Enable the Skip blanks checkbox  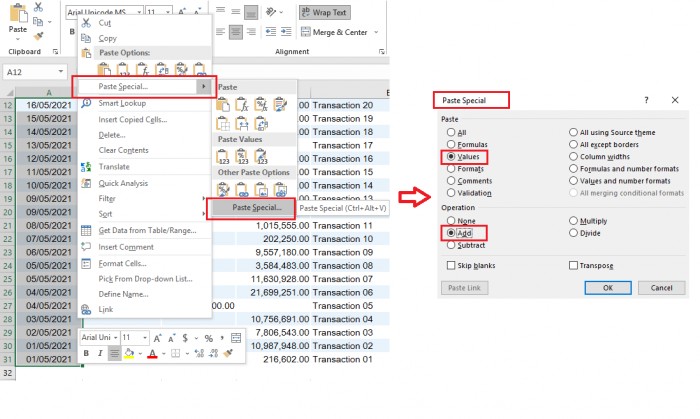[450, 265]
